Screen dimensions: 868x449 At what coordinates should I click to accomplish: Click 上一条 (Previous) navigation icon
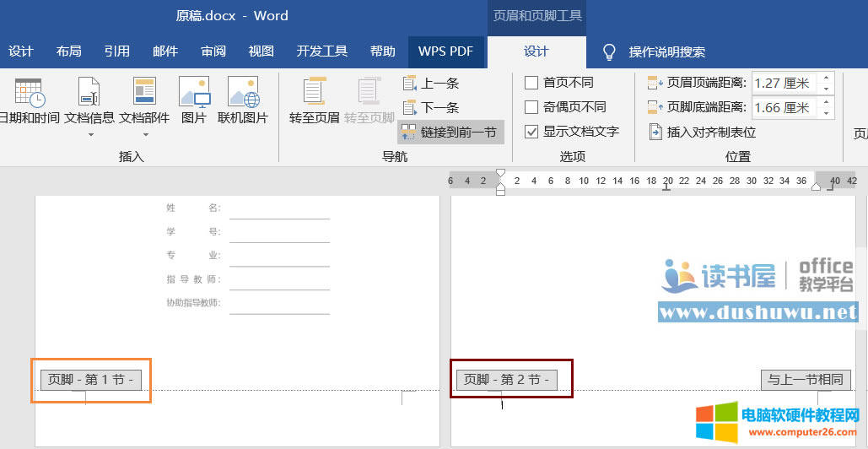(410, 84)
